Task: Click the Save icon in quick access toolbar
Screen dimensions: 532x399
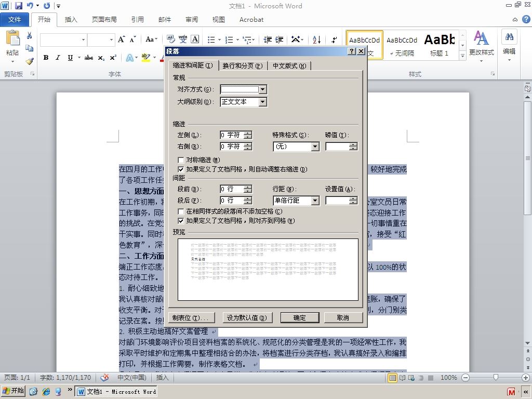Action: point(18,6)
